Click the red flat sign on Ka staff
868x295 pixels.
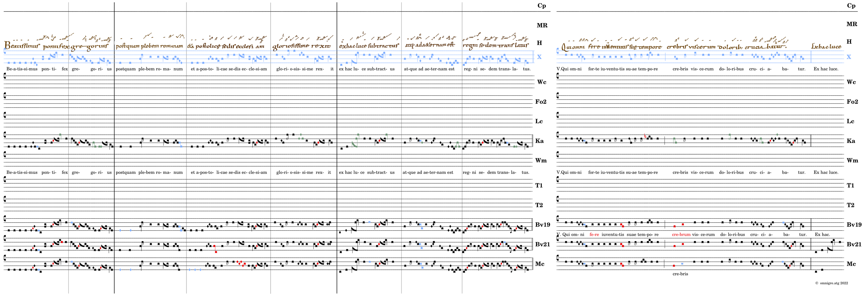[645, 136]
